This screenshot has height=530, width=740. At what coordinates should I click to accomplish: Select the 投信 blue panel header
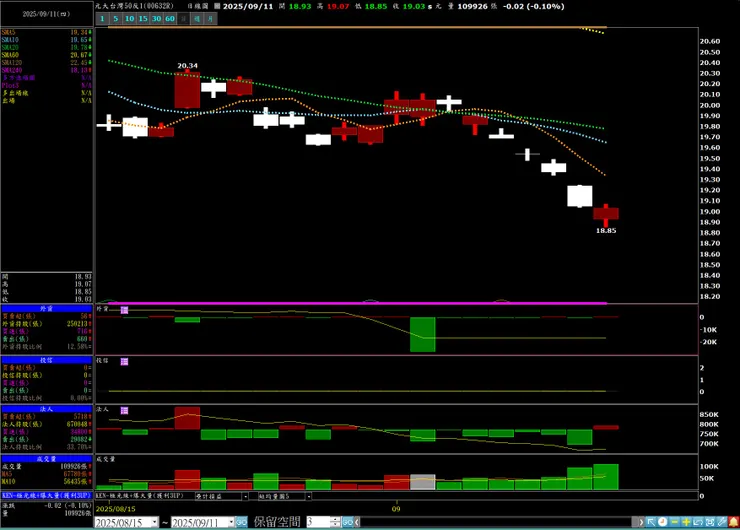47,360
